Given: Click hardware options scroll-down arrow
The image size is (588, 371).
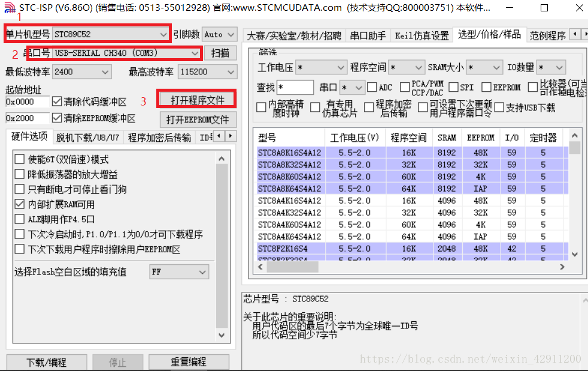Looking at the screenshot, I should click(222, 335).
